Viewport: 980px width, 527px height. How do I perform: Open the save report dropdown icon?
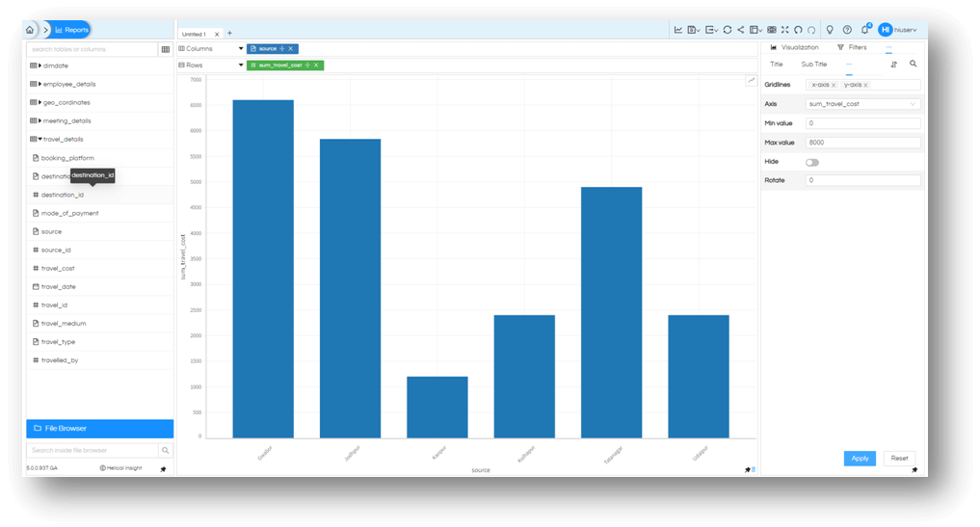tap(694, 29)
